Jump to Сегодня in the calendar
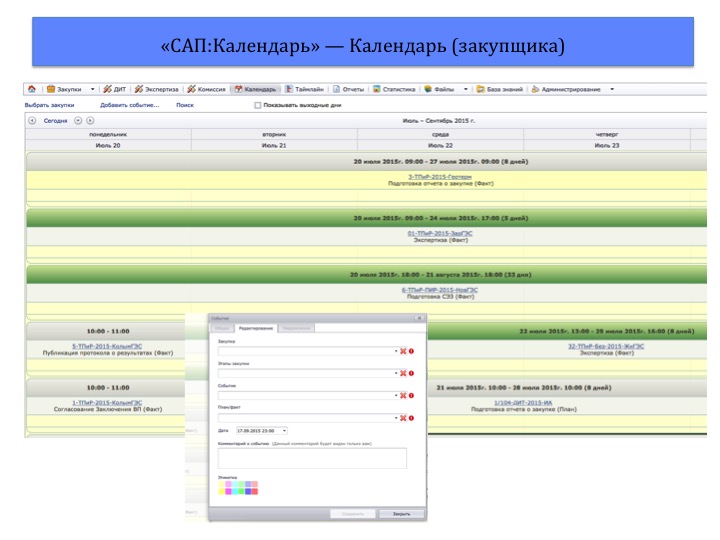The width and height of the screenshot is (720, 540). click(x=55, y=121)
